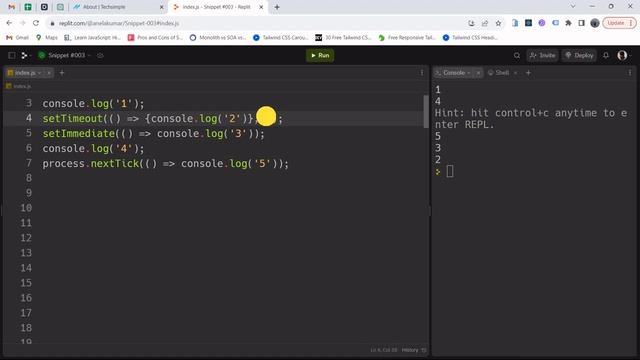Open the notifications bell
640x360 pixels.
coord(606,56)
